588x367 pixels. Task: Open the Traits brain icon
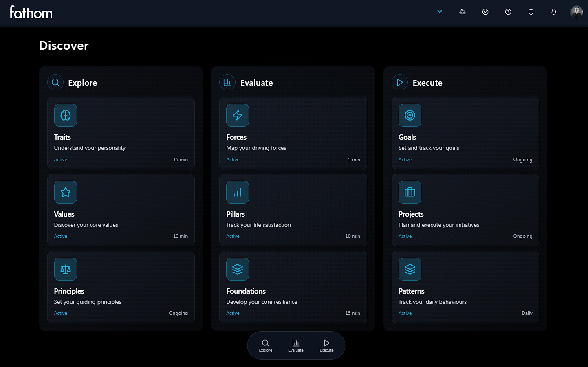point(66,115)
